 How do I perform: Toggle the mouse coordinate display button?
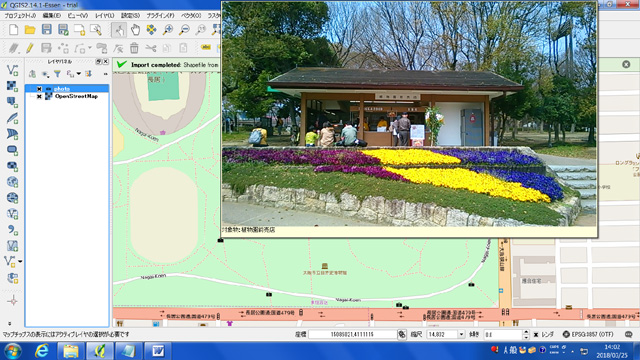click(402, 334)
